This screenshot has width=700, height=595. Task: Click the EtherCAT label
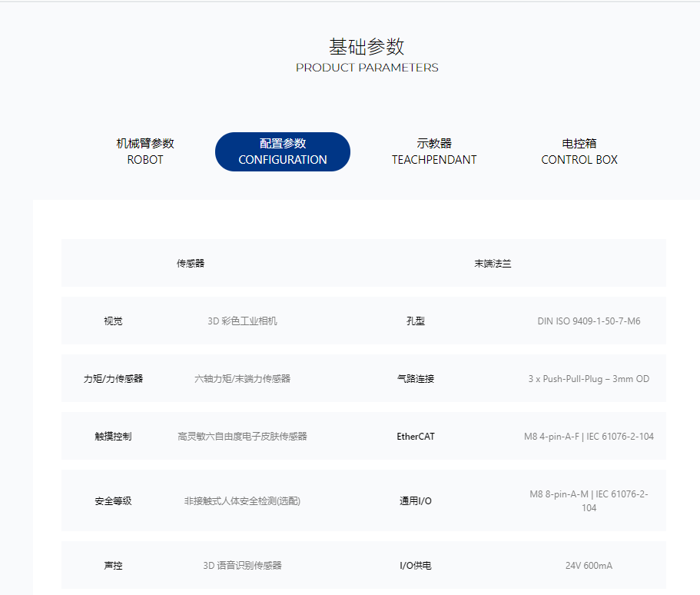click(x=415, y=437)
